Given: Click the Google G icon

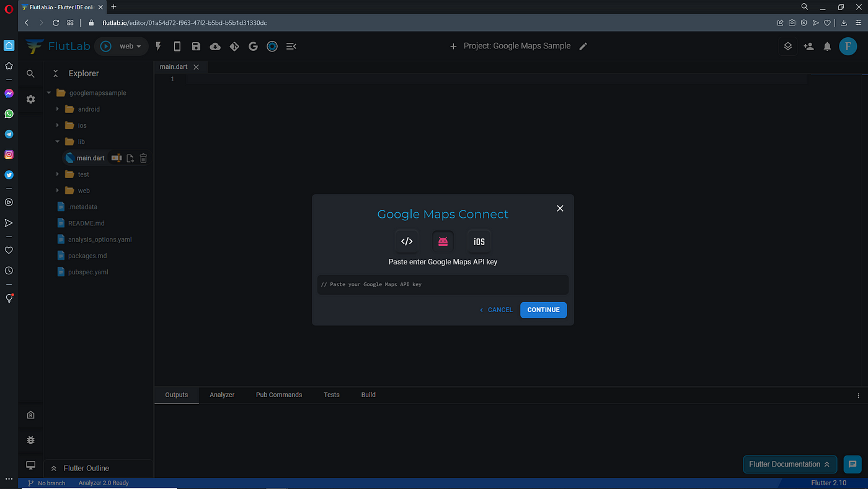Looking at the screenshot, I should tap(253, 46).
